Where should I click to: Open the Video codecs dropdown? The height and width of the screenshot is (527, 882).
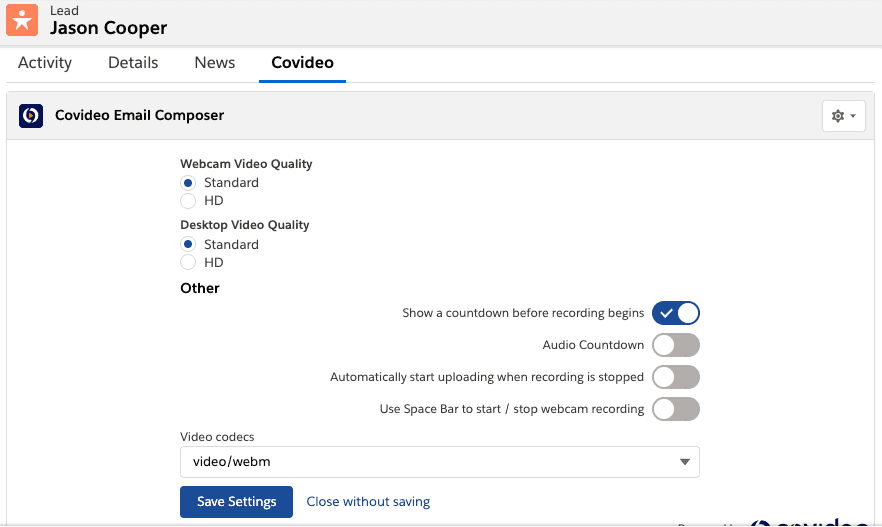(439, 462)
